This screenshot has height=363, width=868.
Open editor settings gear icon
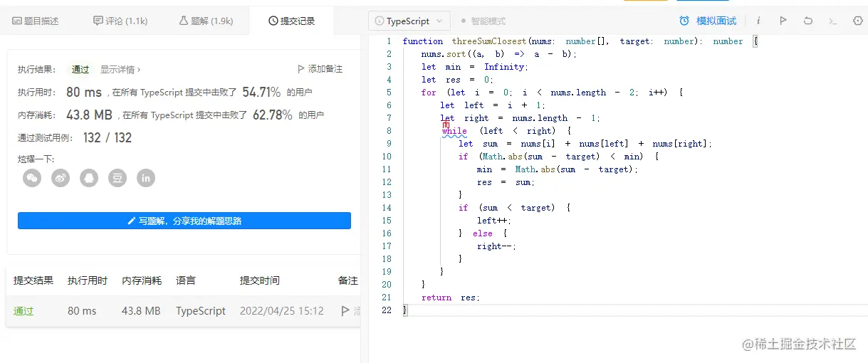pyautogui.click(x=857, y=21)
